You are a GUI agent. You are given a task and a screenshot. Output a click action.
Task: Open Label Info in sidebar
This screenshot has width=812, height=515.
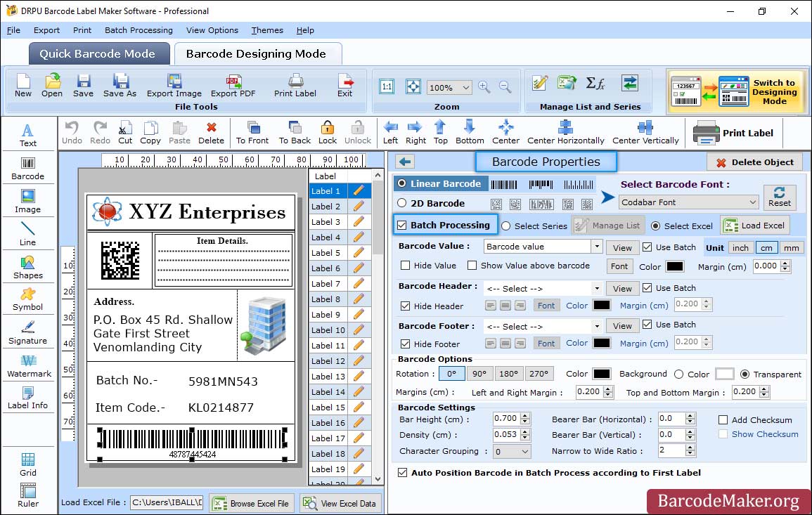[x=28, y=398]
